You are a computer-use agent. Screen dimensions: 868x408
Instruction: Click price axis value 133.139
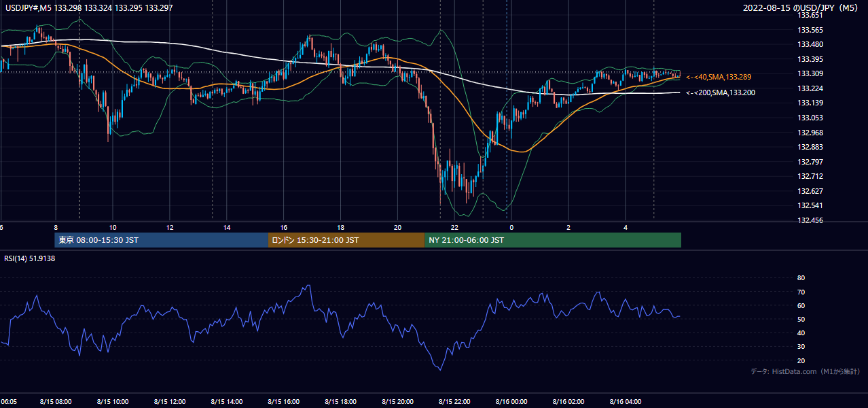coord(810,103)
